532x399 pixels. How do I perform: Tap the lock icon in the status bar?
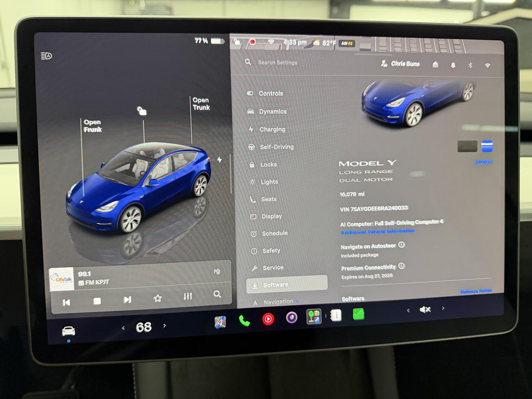coord(237,42)
